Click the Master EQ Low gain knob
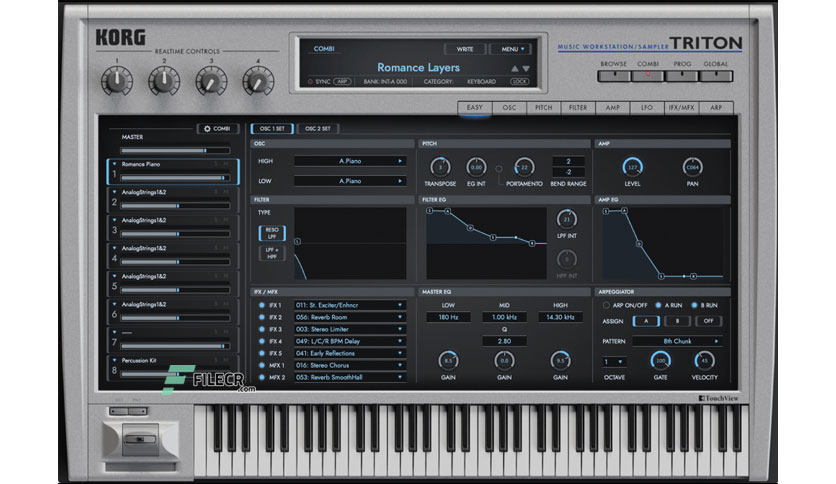The width and height of the screenshot is (836, 484). 448,361
